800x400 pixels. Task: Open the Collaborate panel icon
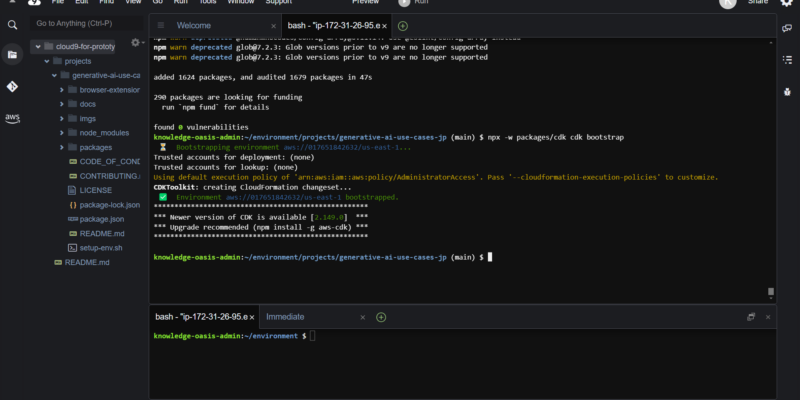click(787, 29)
